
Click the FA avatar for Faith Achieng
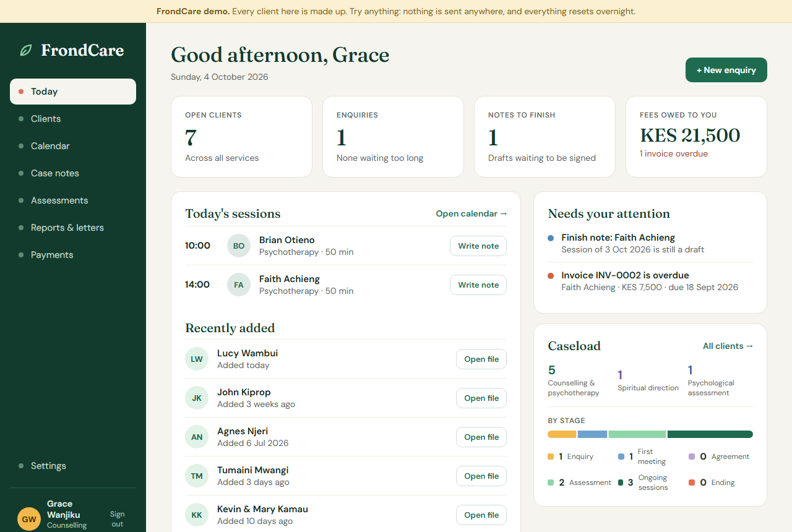[239, 285]
